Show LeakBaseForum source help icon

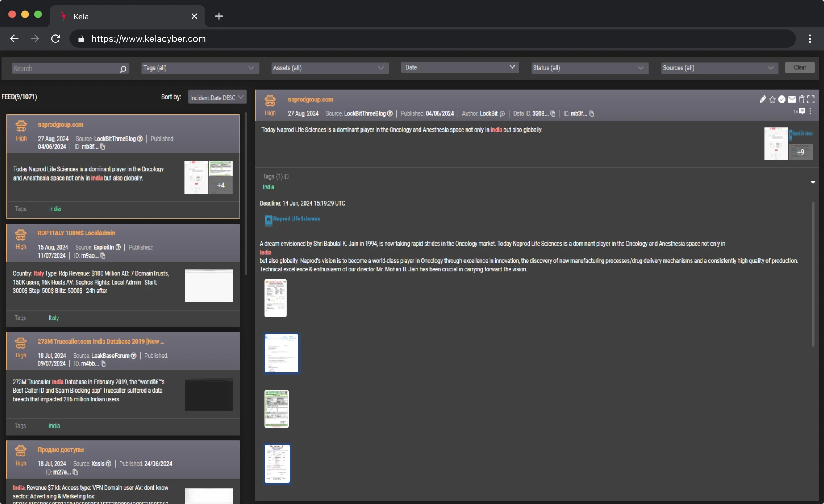tap(134, 356)
